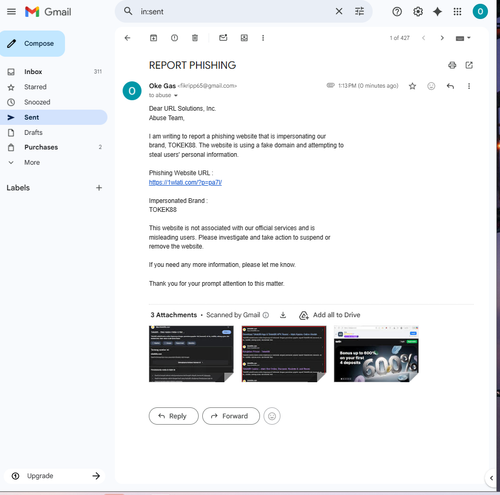Image resolution: width=500 pixels, height=495 pixels.
Task: Open Google apps grid
Action: click(457, 12)
